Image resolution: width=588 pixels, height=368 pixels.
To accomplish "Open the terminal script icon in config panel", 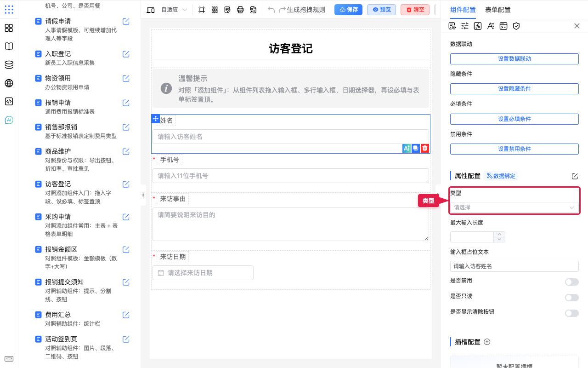I will tap(503, 26).
